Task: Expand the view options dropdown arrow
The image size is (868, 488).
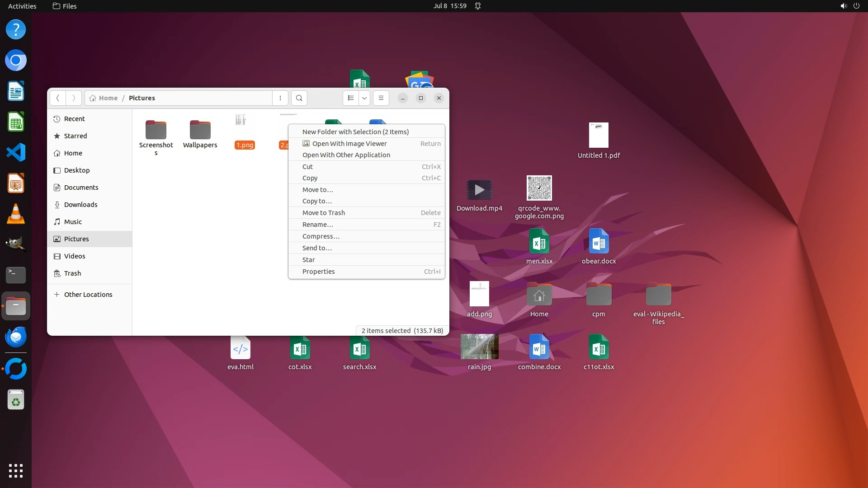Action: click(364, 98)
